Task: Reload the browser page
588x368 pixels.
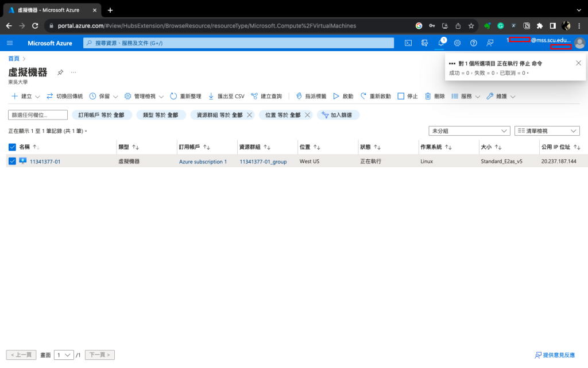Action: click(x=35, y=25)
